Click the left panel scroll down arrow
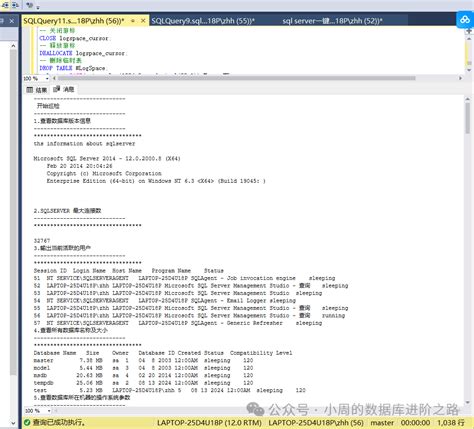Screen dimensions: 474x429 13,423
